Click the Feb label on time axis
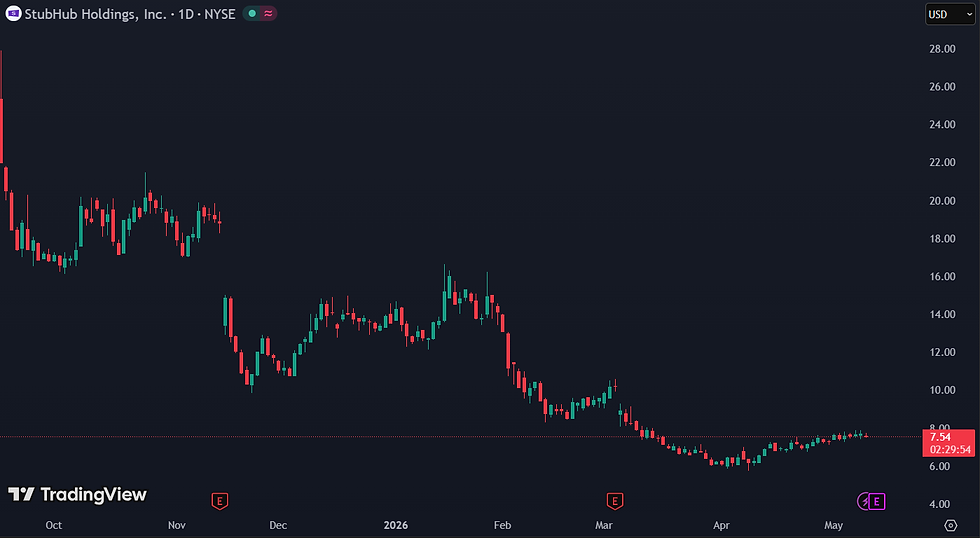Image resolution: width=980 pixels, height=538 pixels. (x=502, y=525)
